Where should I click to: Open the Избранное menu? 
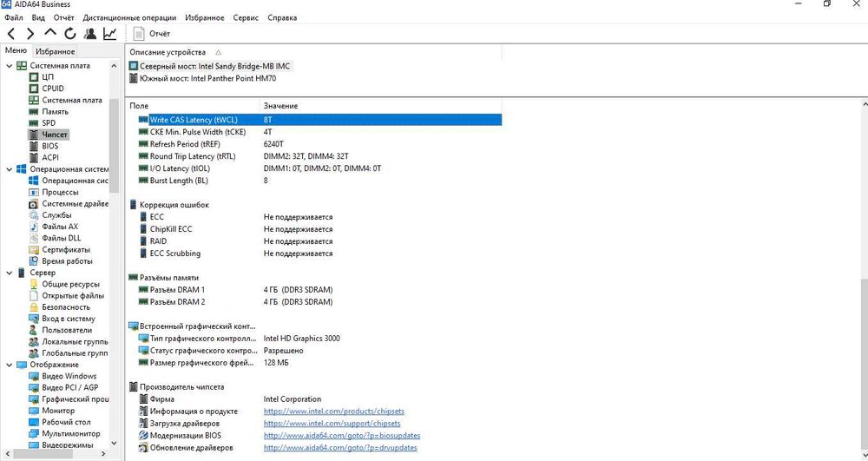[x=205, y=17]
